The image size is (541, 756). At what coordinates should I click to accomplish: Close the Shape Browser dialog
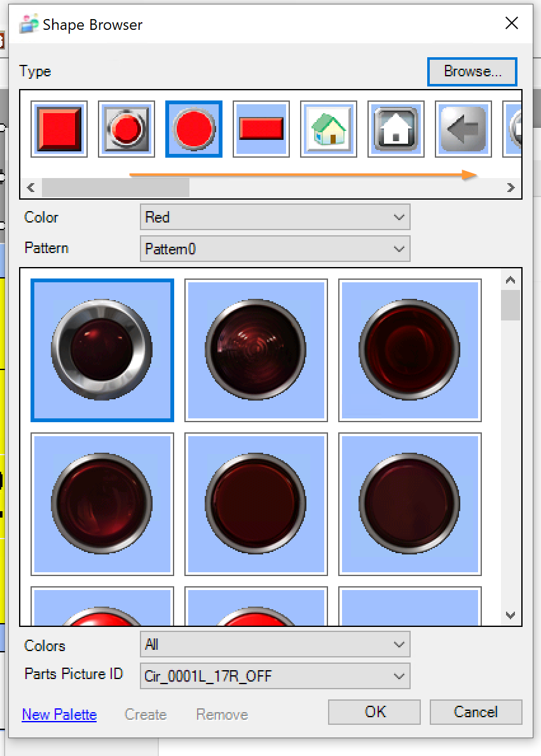(x=511, y=24)
